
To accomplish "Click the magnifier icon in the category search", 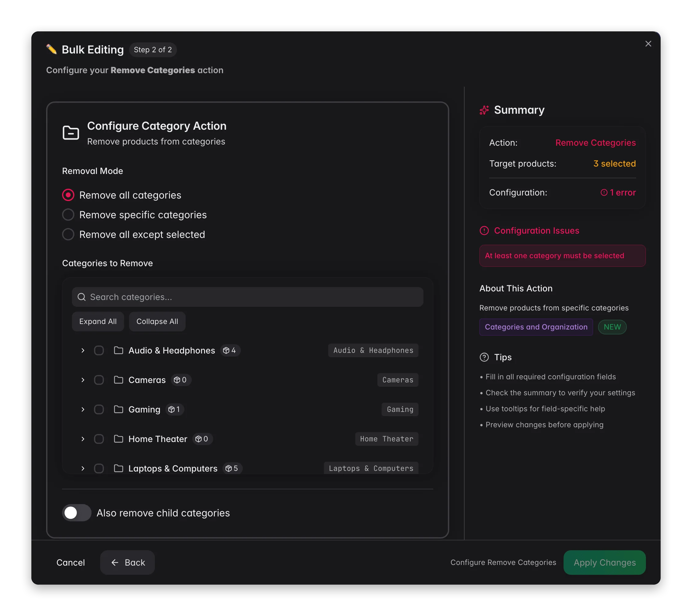I will pyautogui.click(x=82, y=297).
